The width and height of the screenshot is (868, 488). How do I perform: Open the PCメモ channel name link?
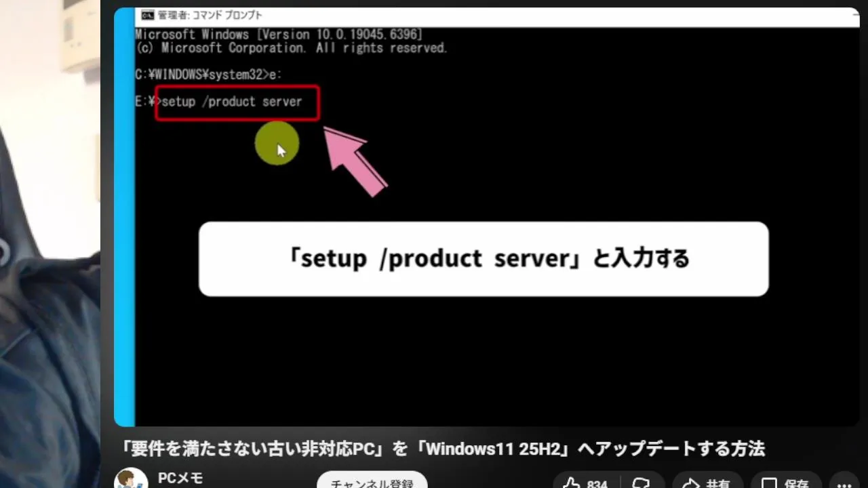[180, 479]
